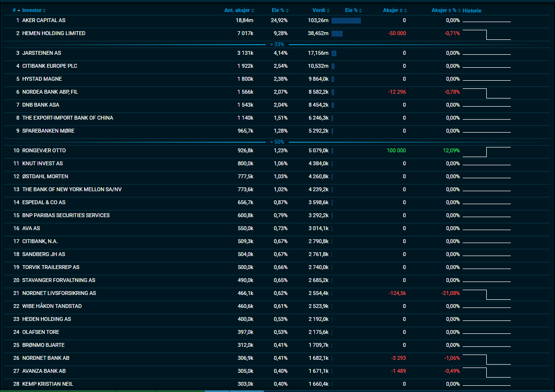Click SPAREBANKEN MØRE investor name
This screenshot has height=392, width=555.
49,131
